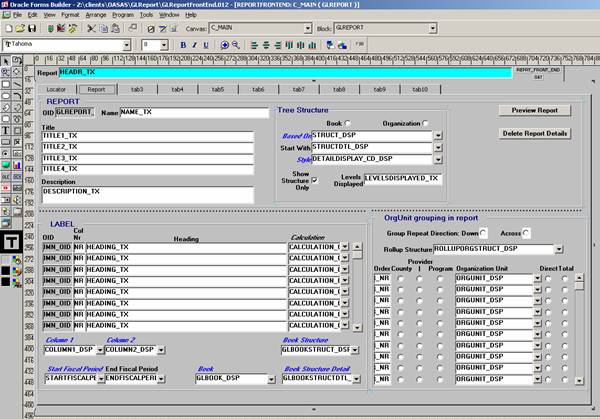Click the Align Center icon
The image size is (600, 419).
pyautogui.click(x=266, y=45)
